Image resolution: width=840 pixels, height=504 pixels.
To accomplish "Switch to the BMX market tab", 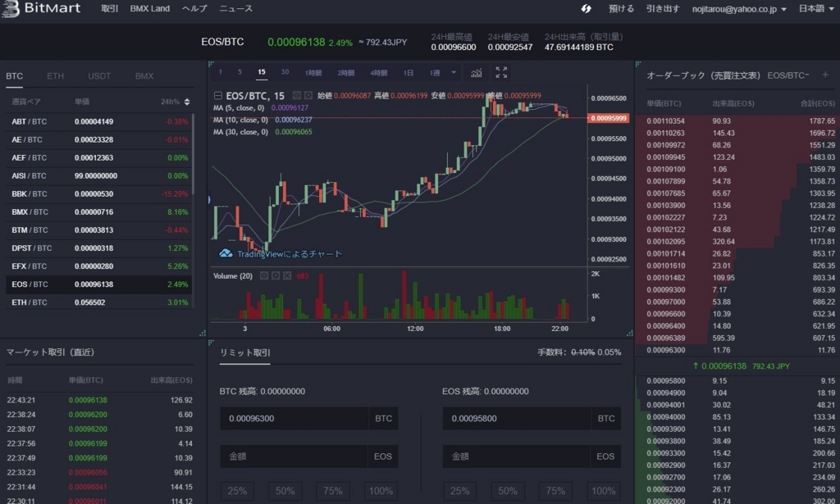I will pos(144,76).
